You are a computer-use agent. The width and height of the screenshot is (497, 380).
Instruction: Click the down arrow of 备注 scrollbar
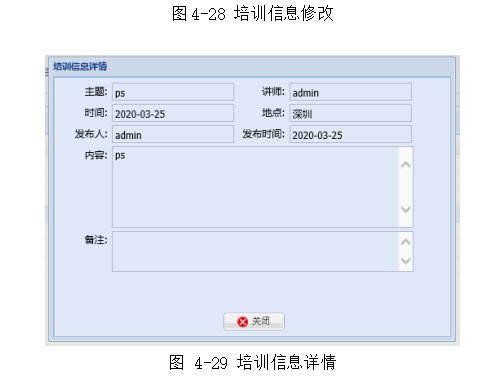406,261
